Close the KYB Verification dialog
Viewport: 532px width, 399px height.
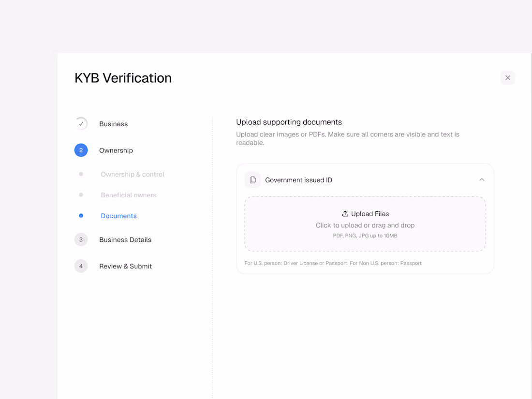tap(507, 78)
